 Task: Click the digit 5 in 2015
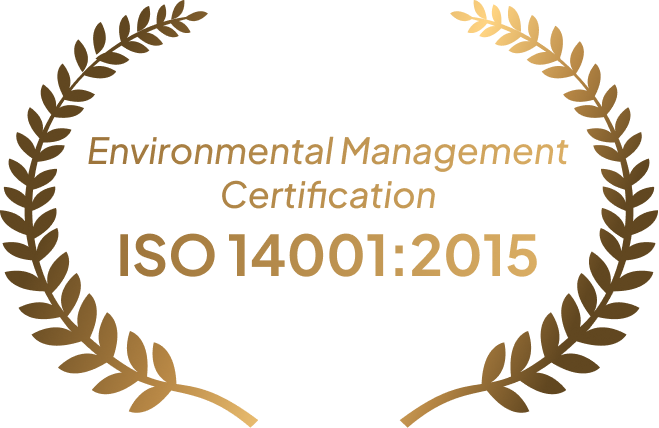522,255
